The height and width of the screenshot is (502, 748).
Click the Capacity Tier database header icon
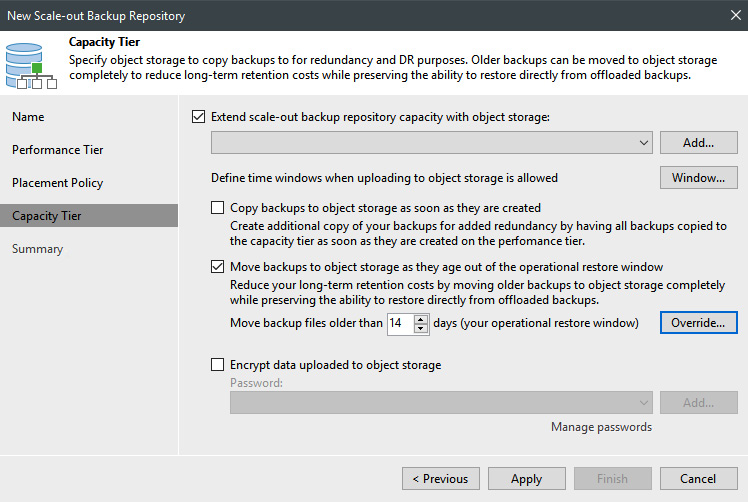click(x=30, y=61)
